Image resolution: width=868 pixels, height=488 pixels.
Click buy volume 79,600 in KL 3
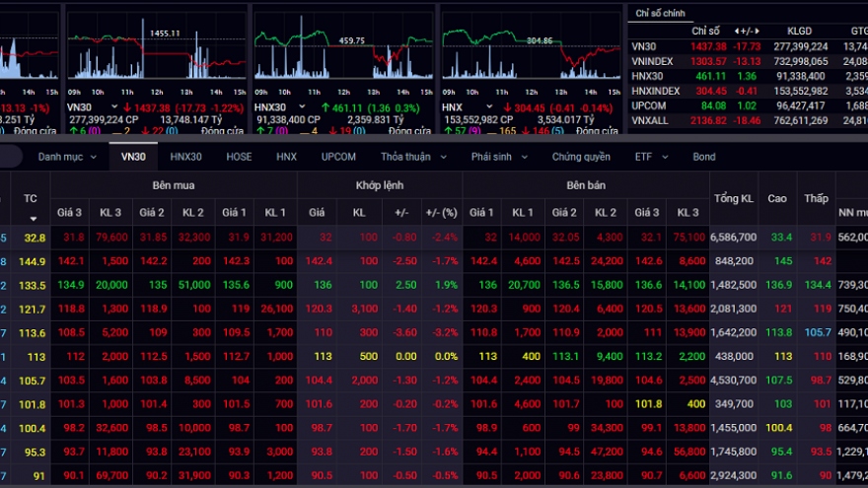(x=111, y=238)
